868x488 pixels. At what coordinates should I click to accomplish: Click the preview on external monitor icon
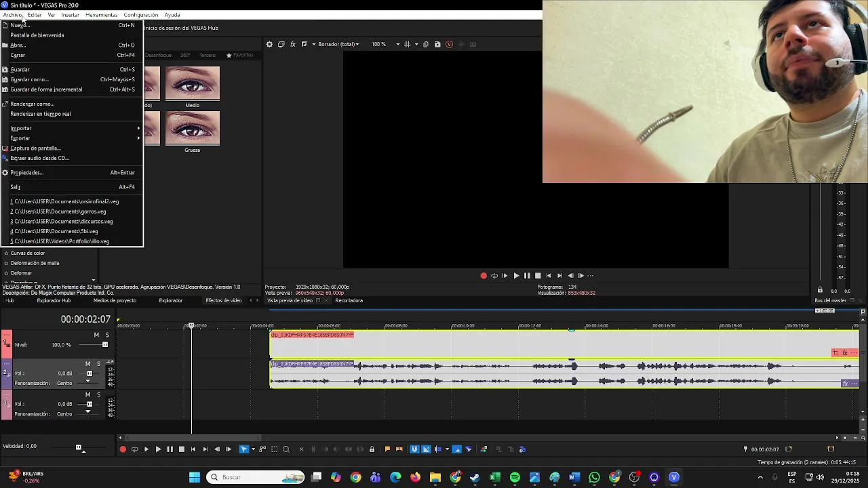click(x=281, y=44)
